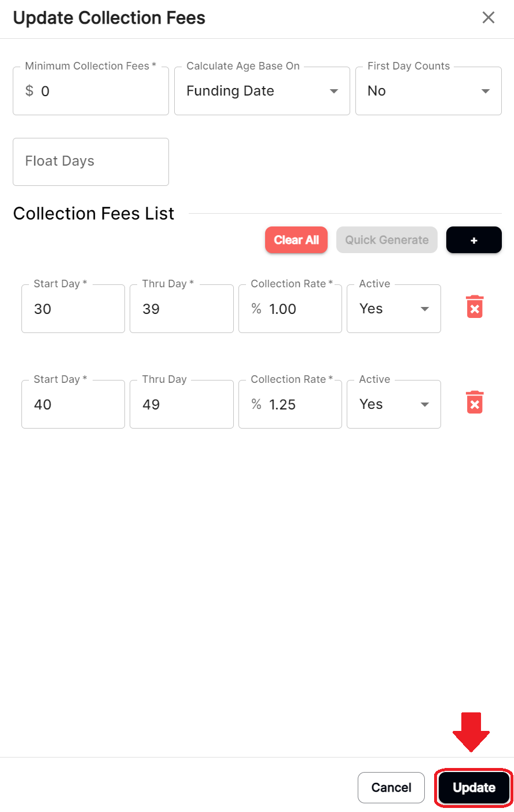The image size is (514, 812).
Task: Open First Day Counts dropdown
Action: pos(428,92)
